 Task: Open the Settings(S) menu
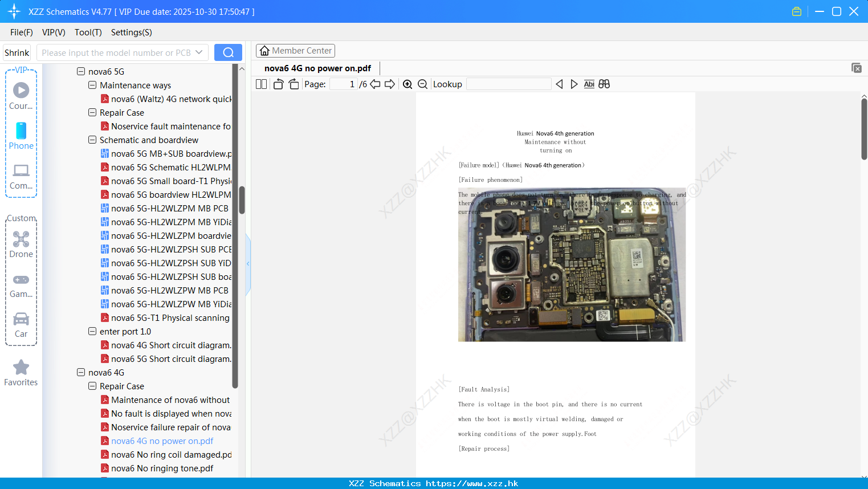click(x=132, y=32)
